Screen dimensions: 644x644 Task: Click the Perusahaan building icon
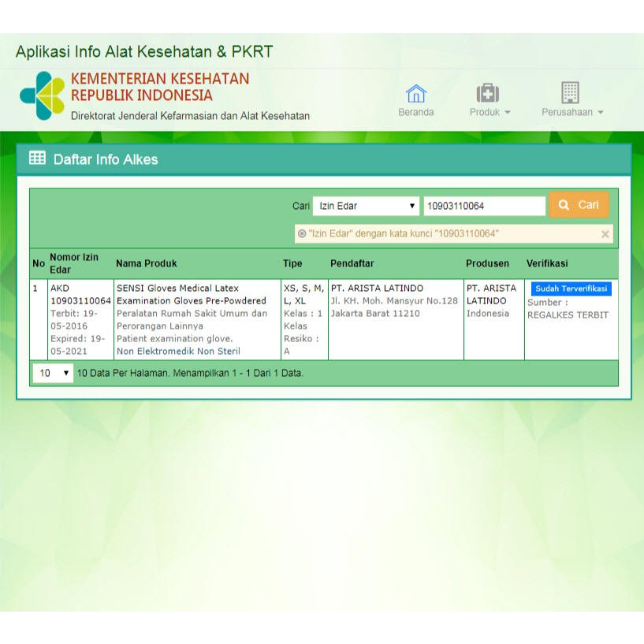[x=570, y=93]
